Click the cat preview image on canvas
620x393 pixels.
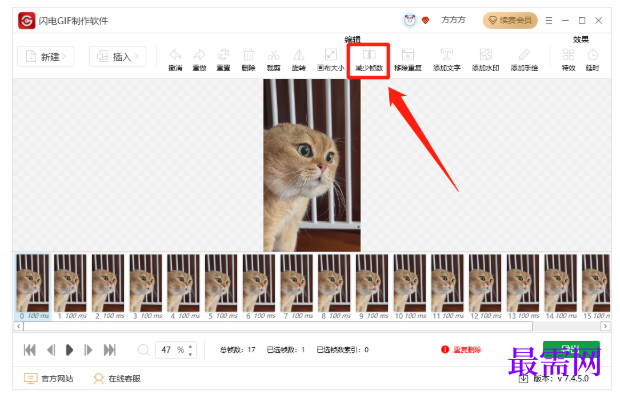coord(312,165)
